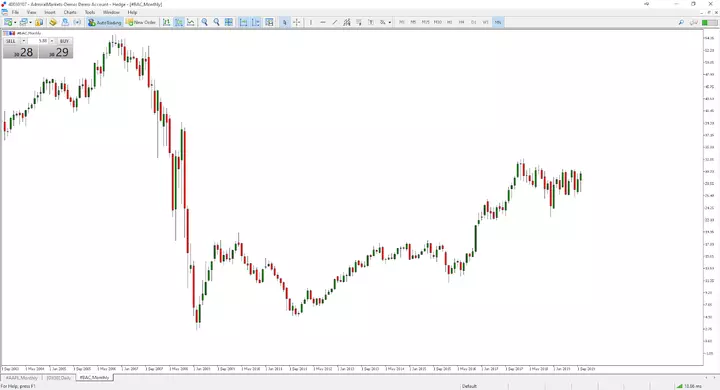This screenshot has width=720, height=390.
Task: Open the Arrows objects icon
Action: click(382, 22)
